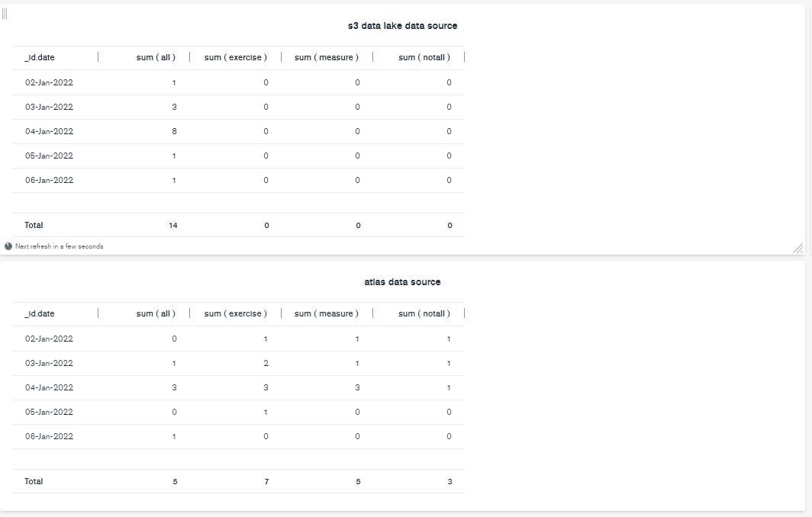Click the resize corner handle of s3 chart
Screen dimensions: 812x517
coord(797,248)
